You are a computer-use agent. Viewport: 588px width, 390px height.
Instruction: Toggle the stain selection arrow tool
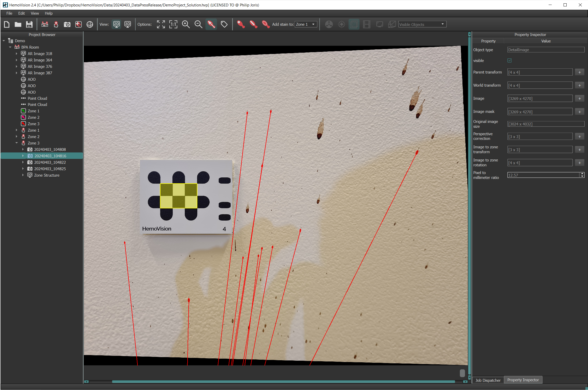tap(211, 24)
